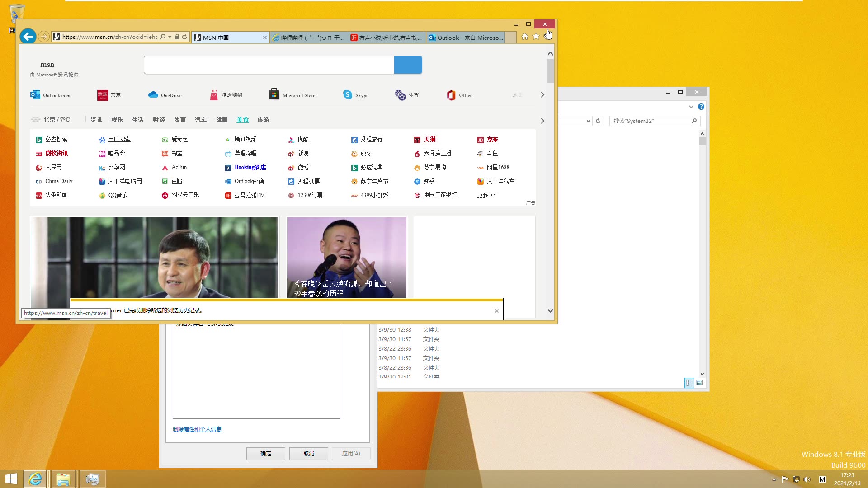Viewport: 868px width, 488px height.
Task: Open the address bar dropdown arrow
Action: (x=170, y=37)
